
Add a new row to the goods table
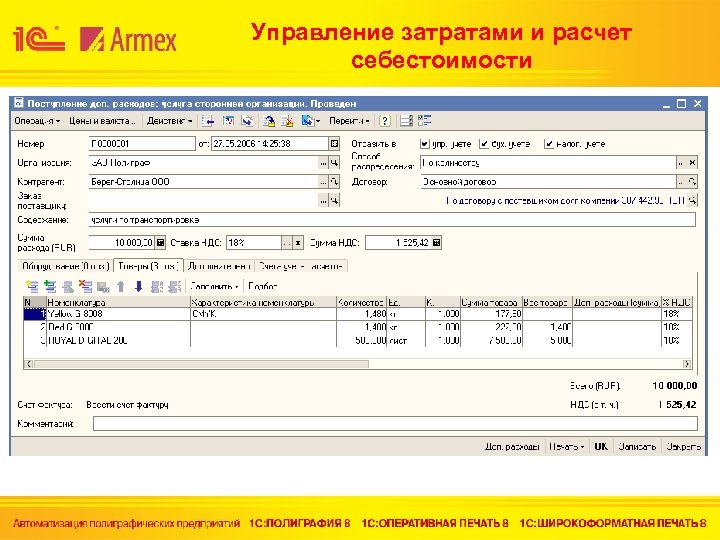coord(32,287)
